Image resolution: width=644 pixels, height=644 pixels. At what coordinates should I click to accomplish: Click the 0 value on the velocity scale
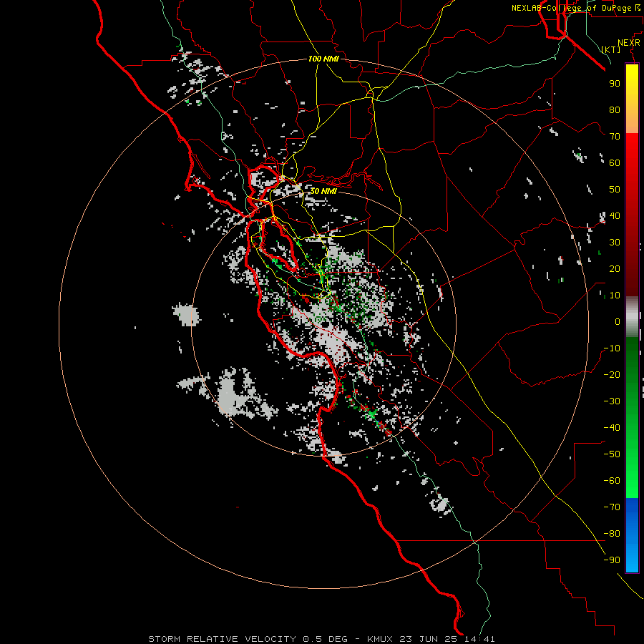618,322
